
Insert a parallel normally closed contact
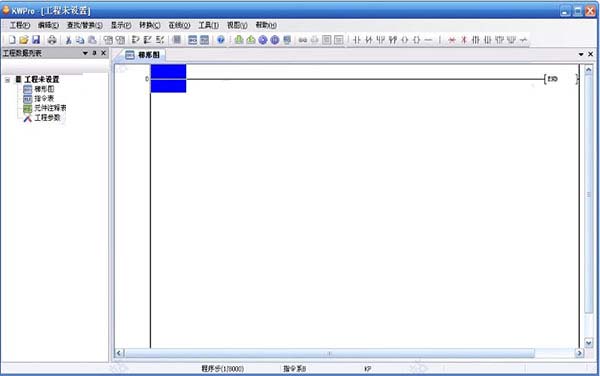pyautogui.click(x=393, y=40)
